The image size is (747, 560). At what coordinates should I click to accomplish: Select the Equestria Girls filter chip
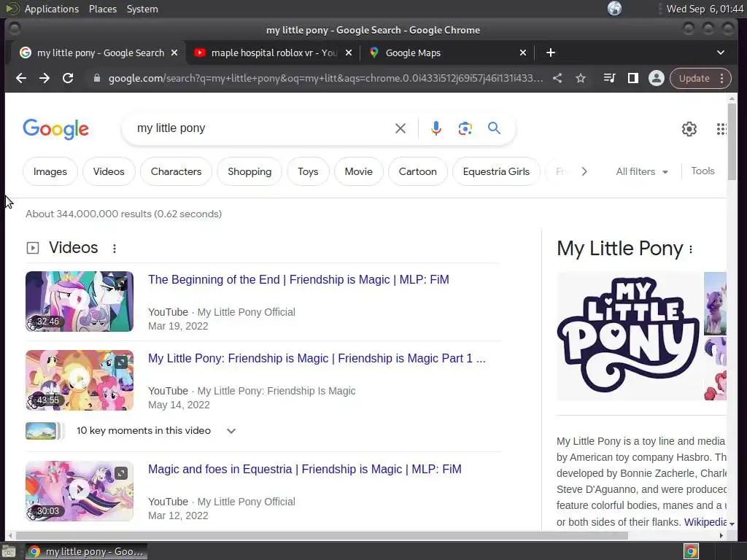[x=496, y=171]
